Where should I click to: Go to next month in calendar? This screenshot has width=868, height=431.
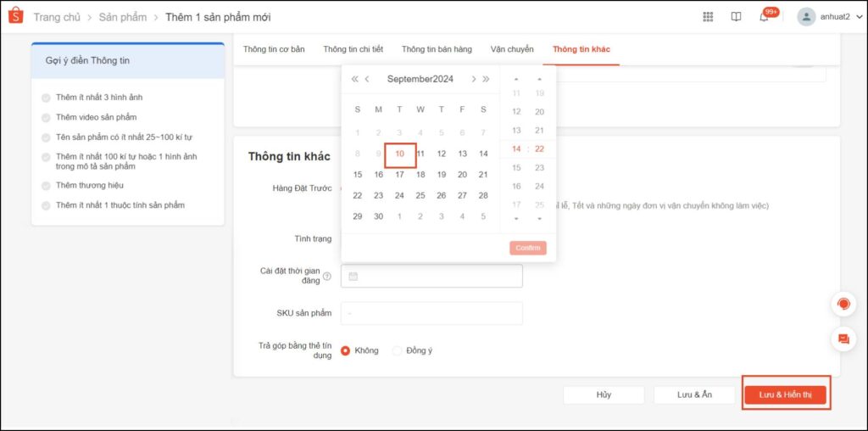473,79
